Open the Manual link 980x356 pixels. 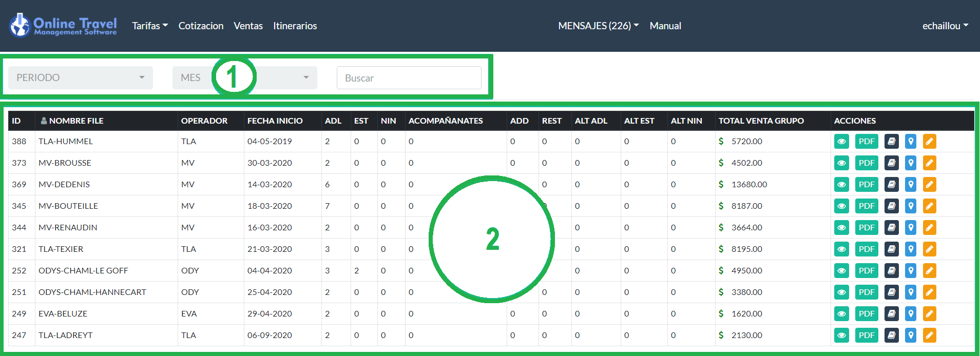[x=665, y=26]
